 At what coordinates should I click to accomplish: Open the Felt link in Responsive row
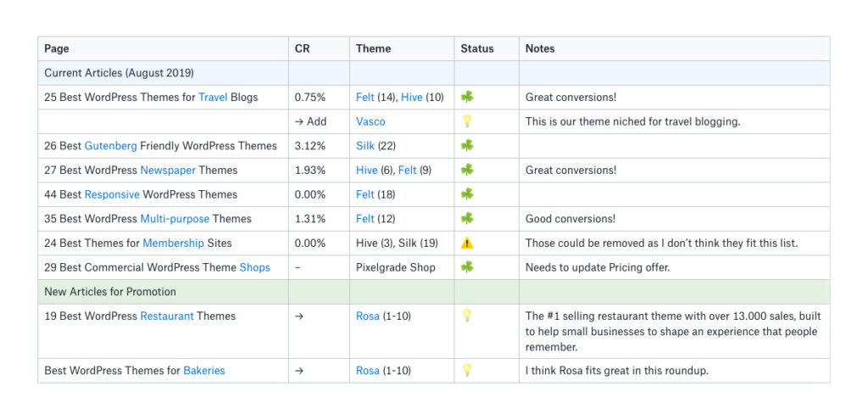point(365,194)
